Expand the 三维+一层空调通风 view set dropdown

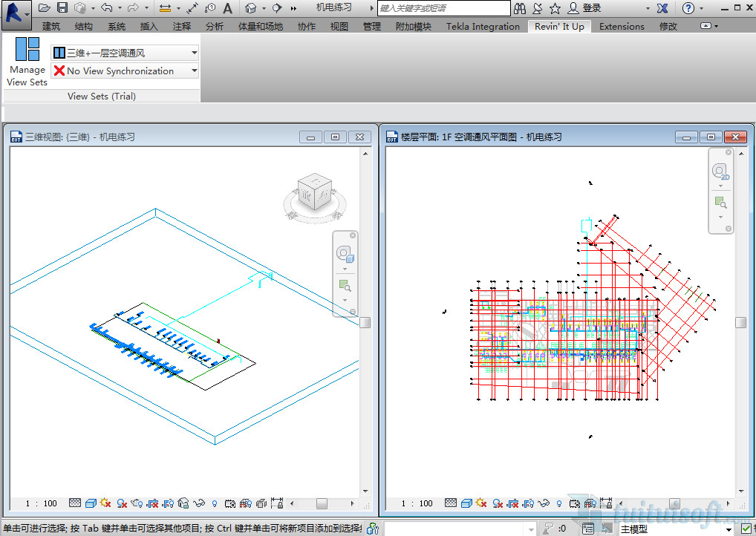click(194, 53)
